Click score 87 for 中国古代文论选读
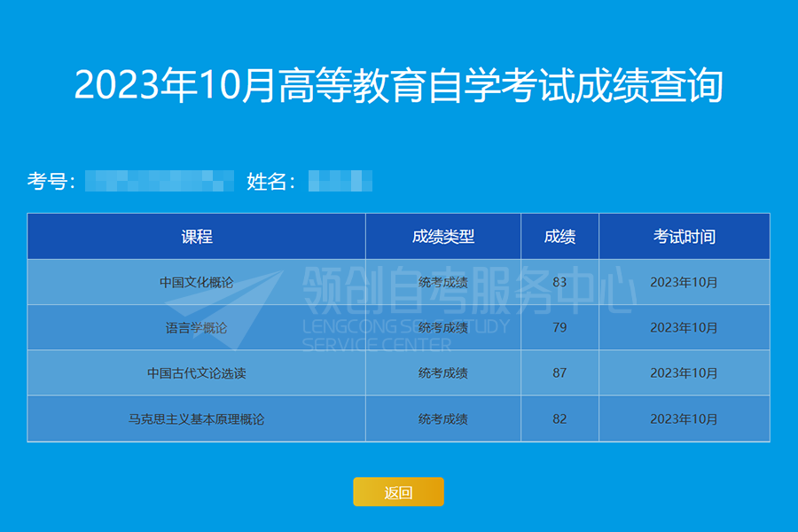This screenshot has width=798, height=532. pyautogui.click(x=559, y=373)
